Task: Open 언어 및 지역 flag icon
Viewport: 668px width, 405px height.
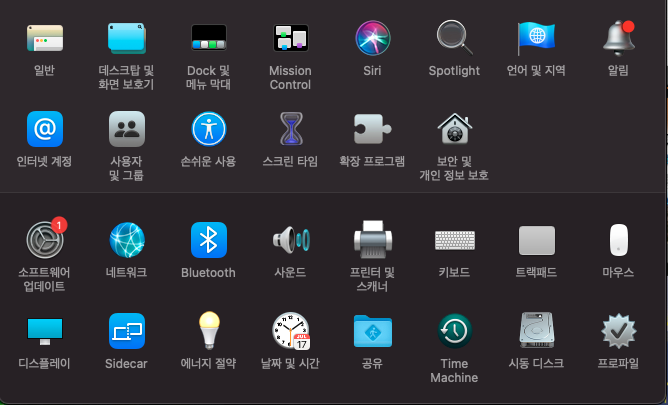Action: pos(536,38)
